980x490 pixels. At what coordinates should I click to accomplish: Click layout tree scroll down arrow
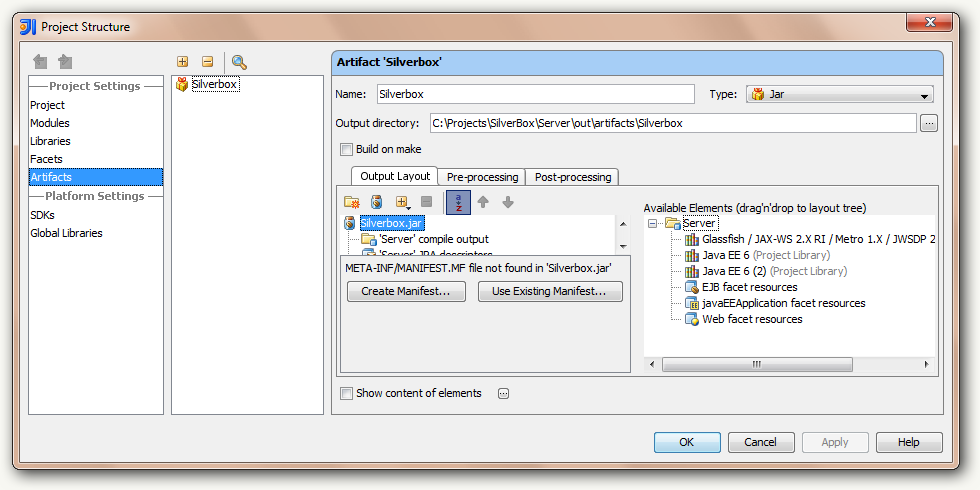coord(623,246)
